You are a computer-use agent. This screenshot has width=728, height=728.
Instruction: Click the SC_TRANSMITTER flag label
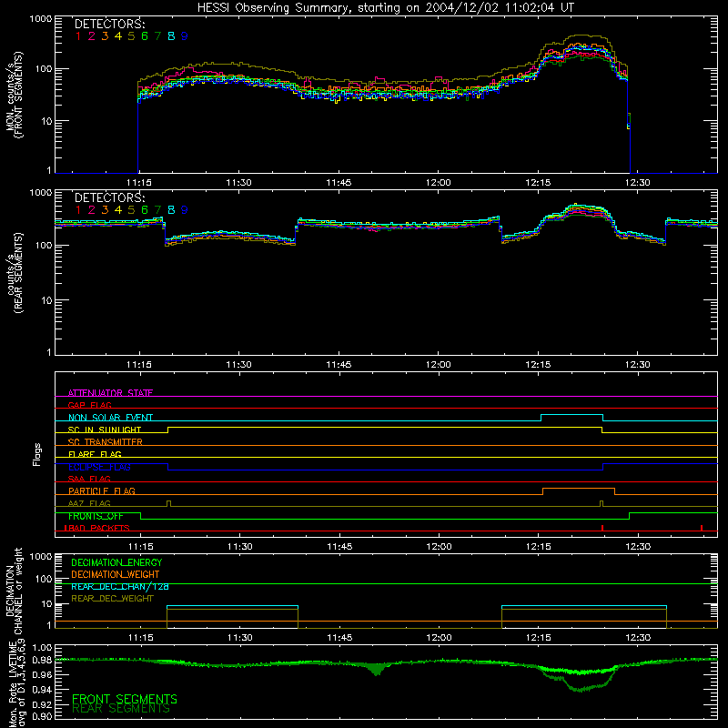tap(105, 441)
